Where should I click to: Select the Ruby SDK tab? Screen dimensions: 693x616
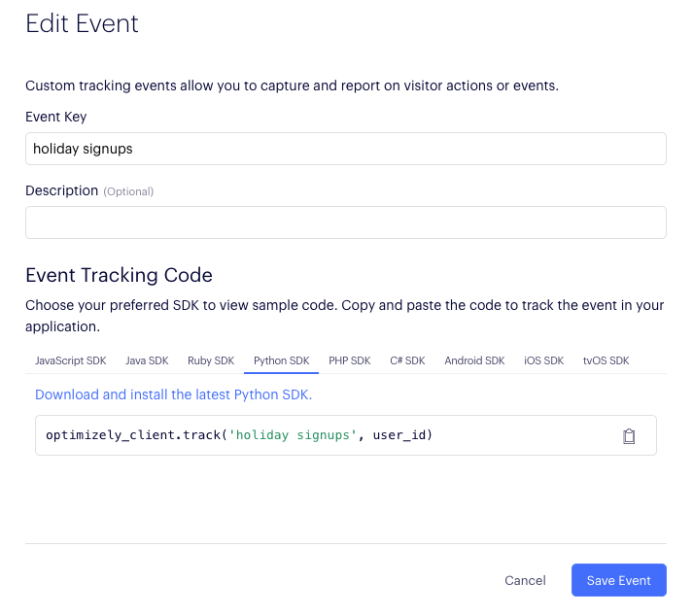211,360
